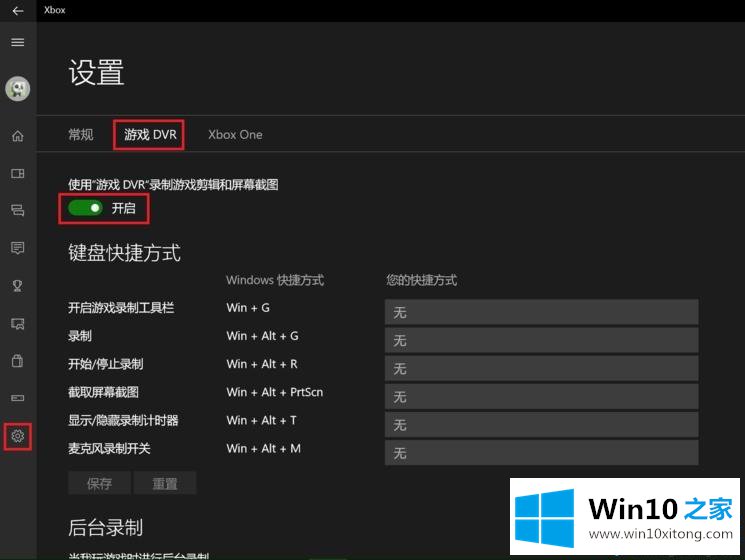Open the Settings gear icon
Screen dimensions: 745x560
(x=17, y=436)
